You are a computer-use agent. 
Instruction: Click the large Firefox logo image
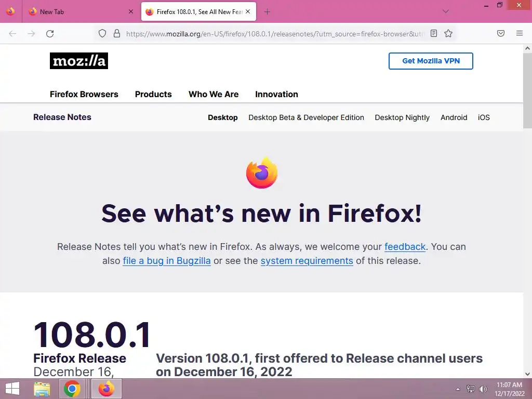coord(262,172)
